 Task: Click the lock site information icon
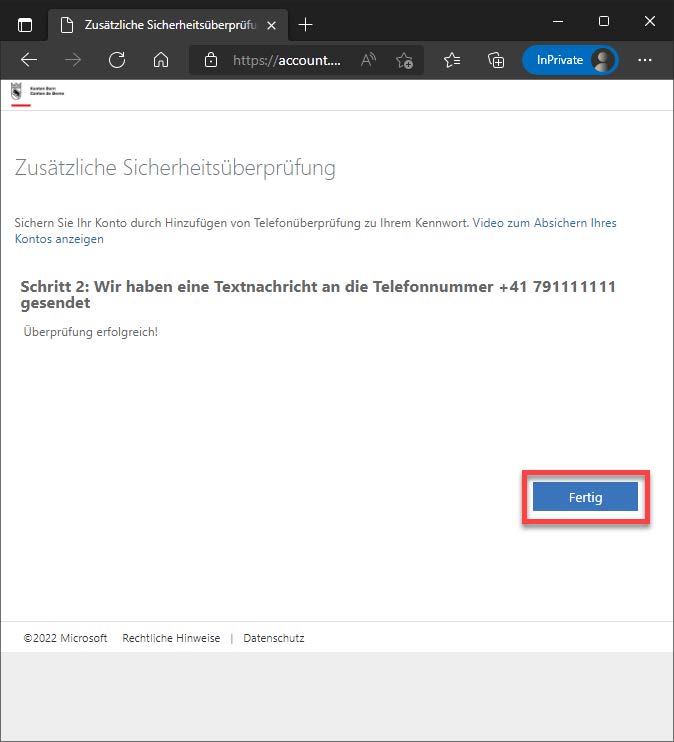(210, 60)
